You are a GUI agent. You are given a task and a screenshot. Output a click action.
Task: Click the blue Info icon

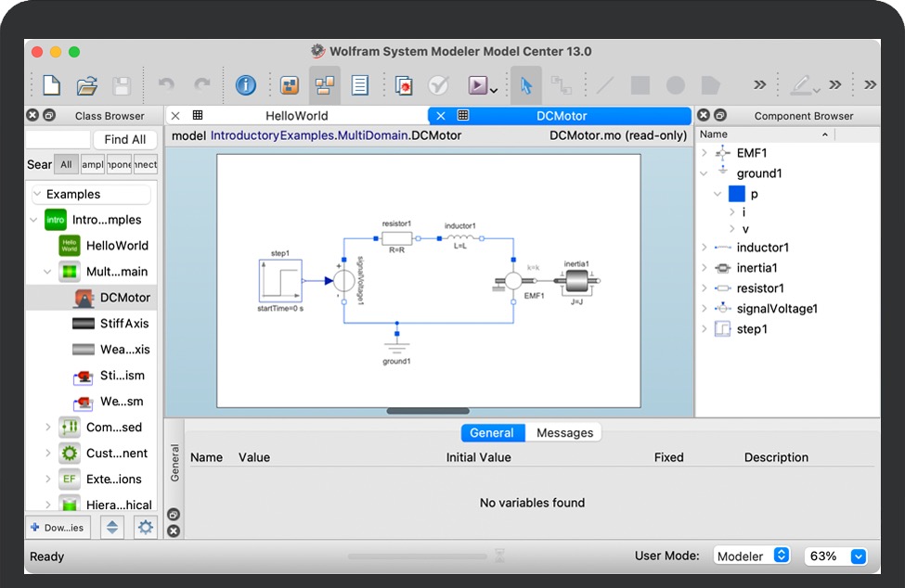245,85
